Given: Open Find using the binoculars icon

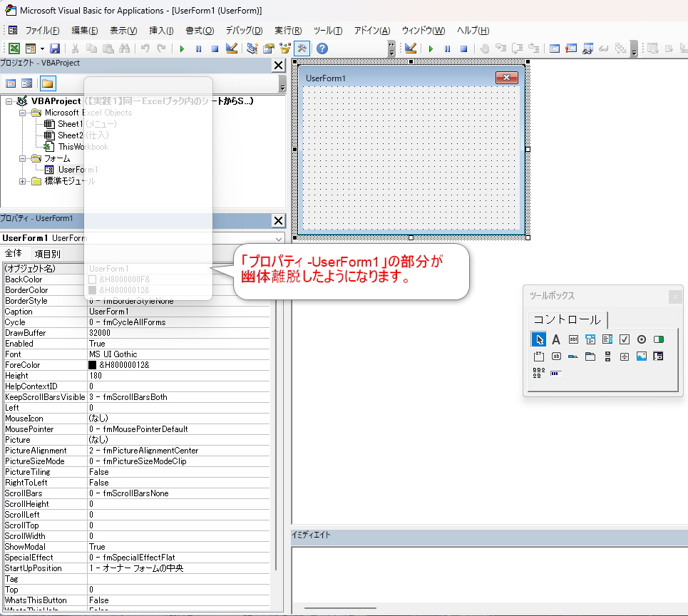Looking at the screenshot, I should tap(125, 48).
